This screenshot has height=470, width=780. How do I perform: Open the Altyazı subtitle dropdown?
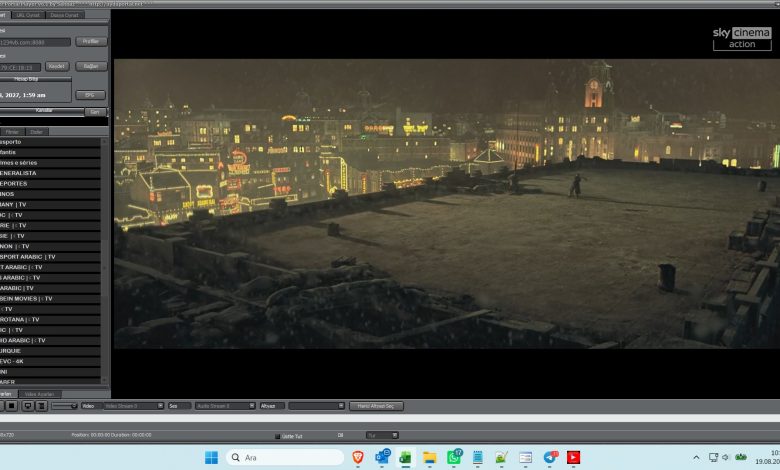click(316, 406)
